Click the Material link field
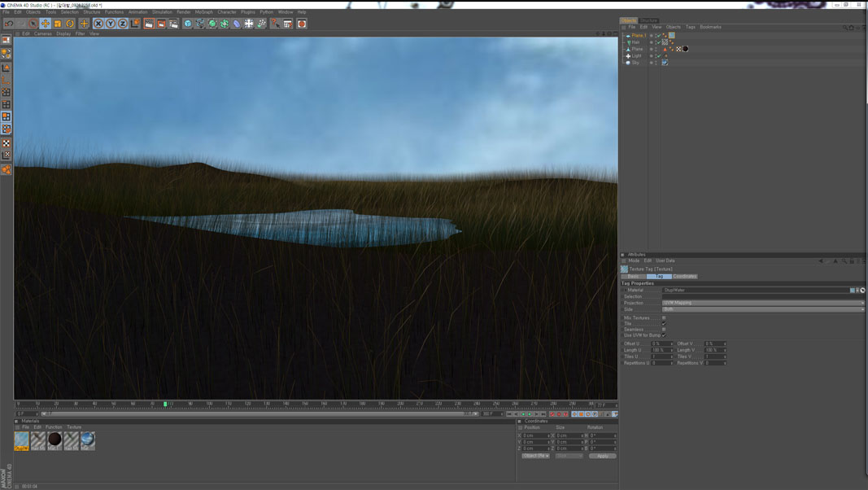Screen dimensions: 868x490 pyautogui.click(x=756, y=290)
